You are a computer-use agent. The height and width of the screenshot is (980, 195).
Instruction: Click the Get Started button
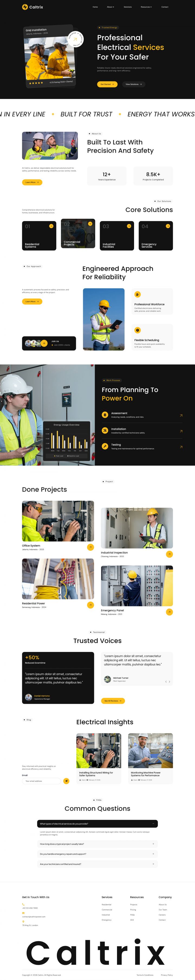[107, 84]
